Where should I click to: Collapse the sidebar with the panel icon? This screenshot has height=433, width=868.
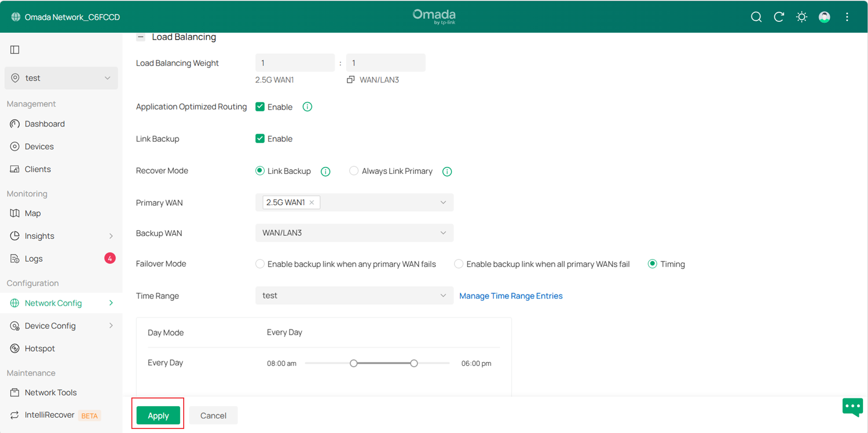[x=15, y=50]
